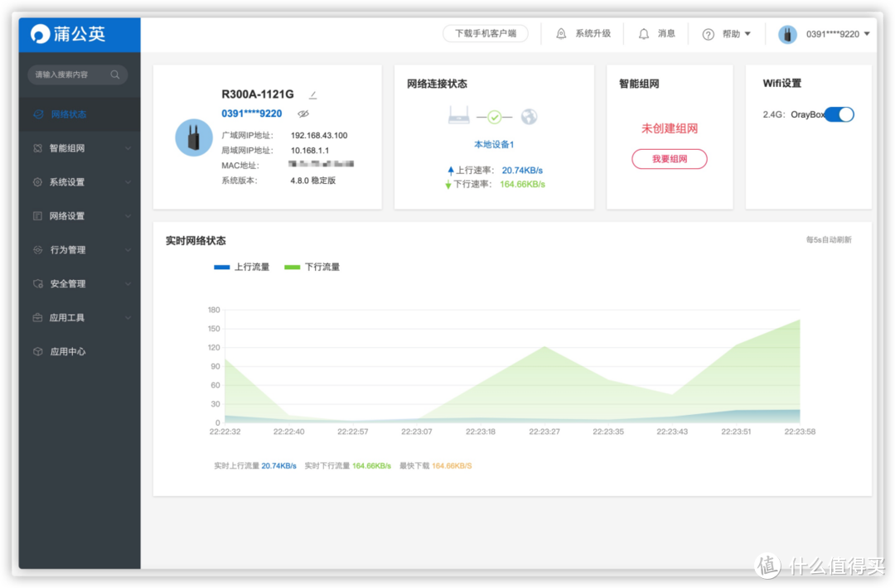Click the system upgrade rocket icon
The image size is (895, 588).
561,34
